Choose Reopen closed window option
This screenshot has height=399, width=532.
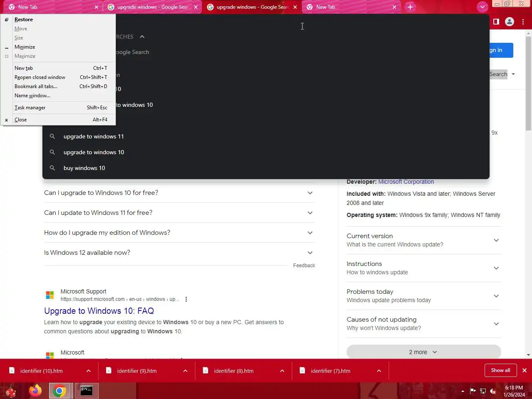[x=59, y=77]
